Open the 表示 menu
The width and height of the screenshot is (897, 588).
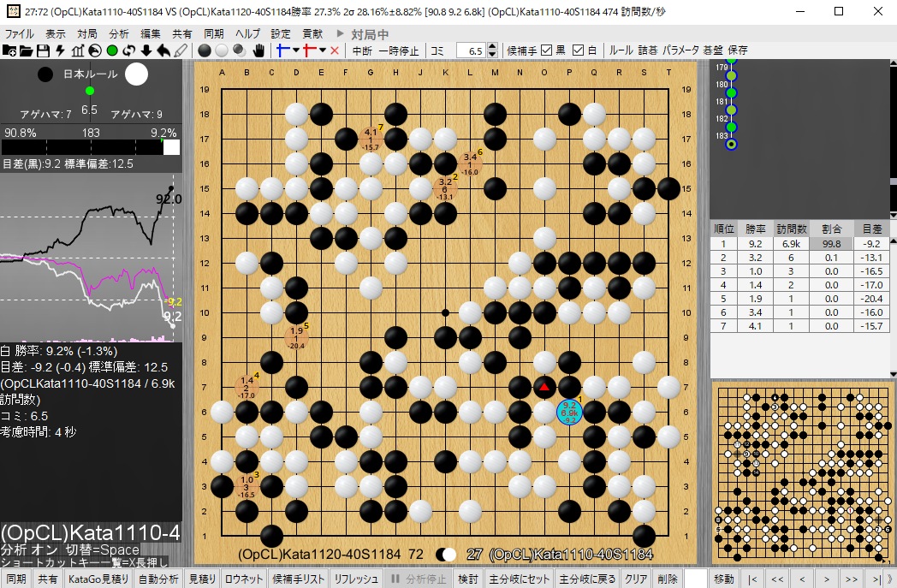pos(56,33)
